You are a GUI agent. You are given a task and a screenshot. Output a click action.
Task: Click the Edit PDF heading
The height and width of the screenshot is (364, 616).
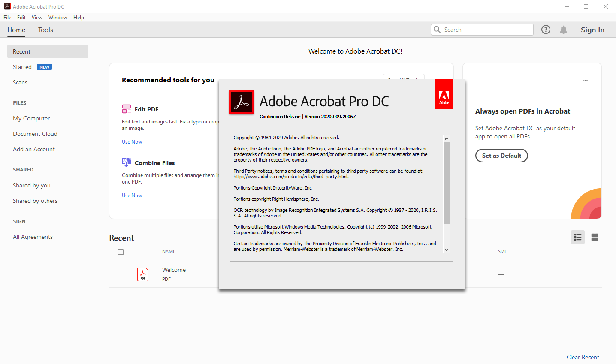pyautogui.click(x=146, y=109)
